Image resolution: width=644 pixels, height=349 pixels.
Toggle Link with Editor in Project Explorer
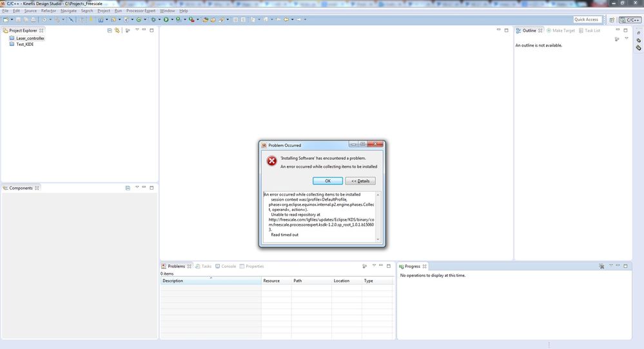coord(117,30)
